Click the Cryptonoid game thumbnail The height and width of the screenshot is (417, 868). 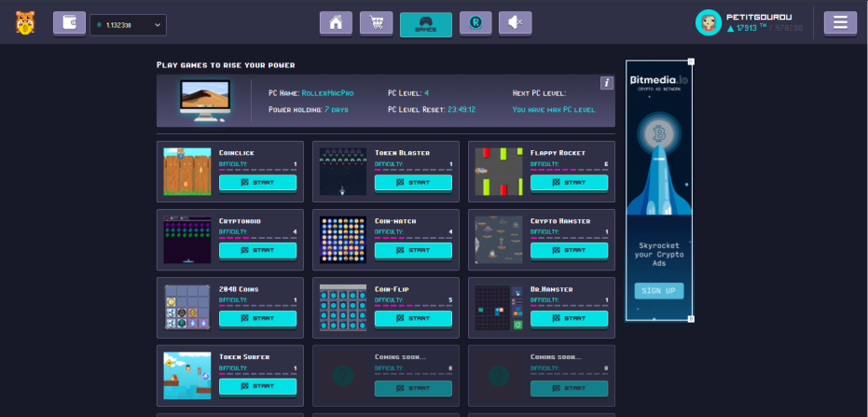[x=187, y=240]
